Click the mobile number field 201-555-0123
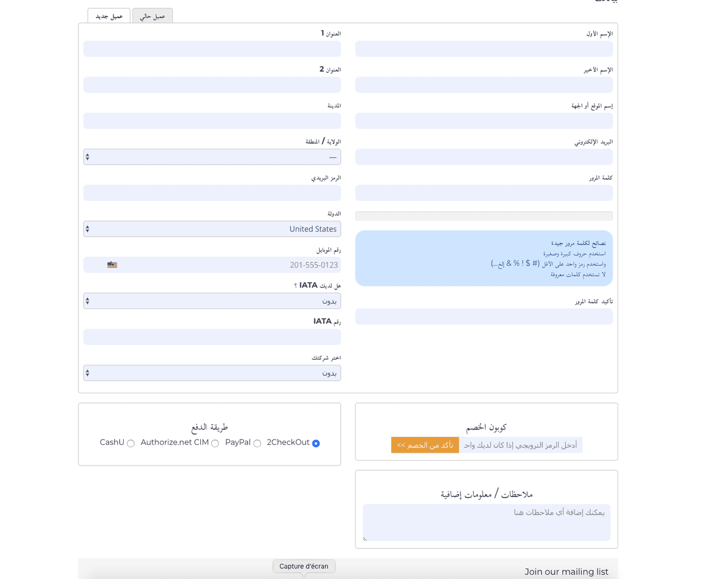The width and height of the screenshot is (728, 579). click(231, 265)
